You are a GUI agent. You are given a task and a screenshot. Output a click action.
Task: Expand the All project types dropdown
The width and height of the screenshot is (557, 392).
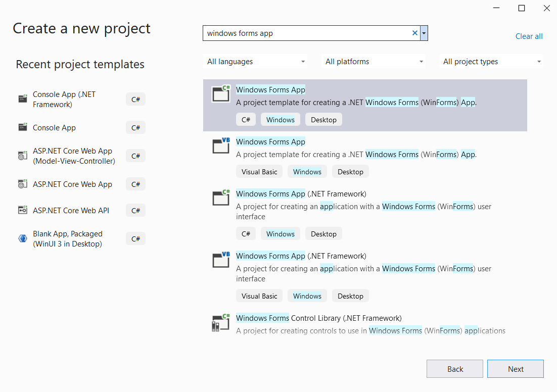(492, 62)
